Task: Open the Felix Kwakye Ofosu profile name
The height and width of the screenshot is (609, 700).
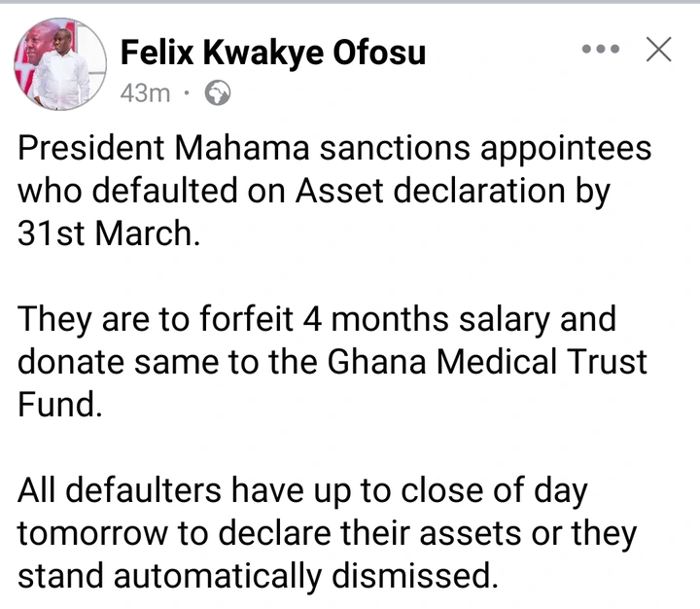Action: 273,54
